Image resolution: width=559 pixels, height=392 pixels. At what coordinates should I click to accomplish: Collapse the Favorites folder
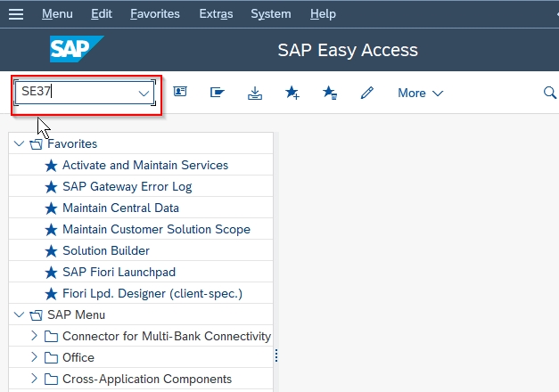click(x=19, y=143)
